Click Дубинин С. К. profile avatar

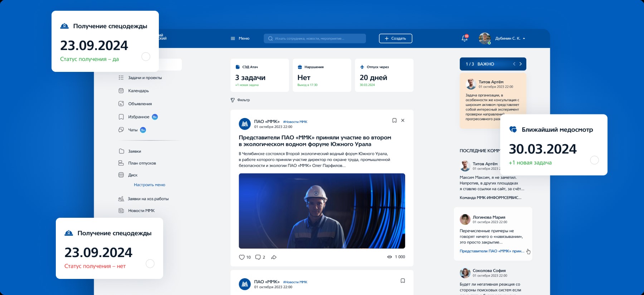[484, 38]
